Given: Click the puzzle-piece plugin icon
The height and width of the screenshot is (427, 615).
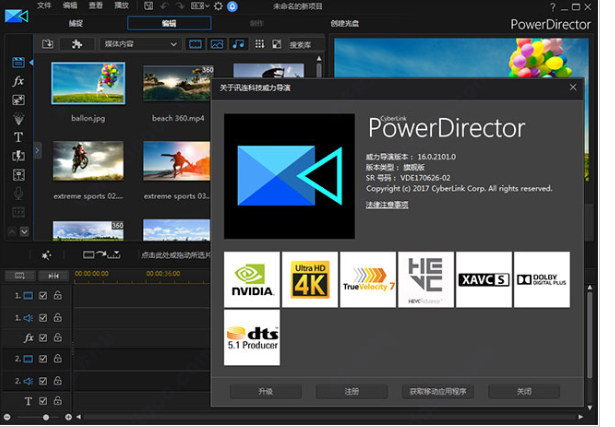Looking at the screenshot, I should [x=77, y=44].
